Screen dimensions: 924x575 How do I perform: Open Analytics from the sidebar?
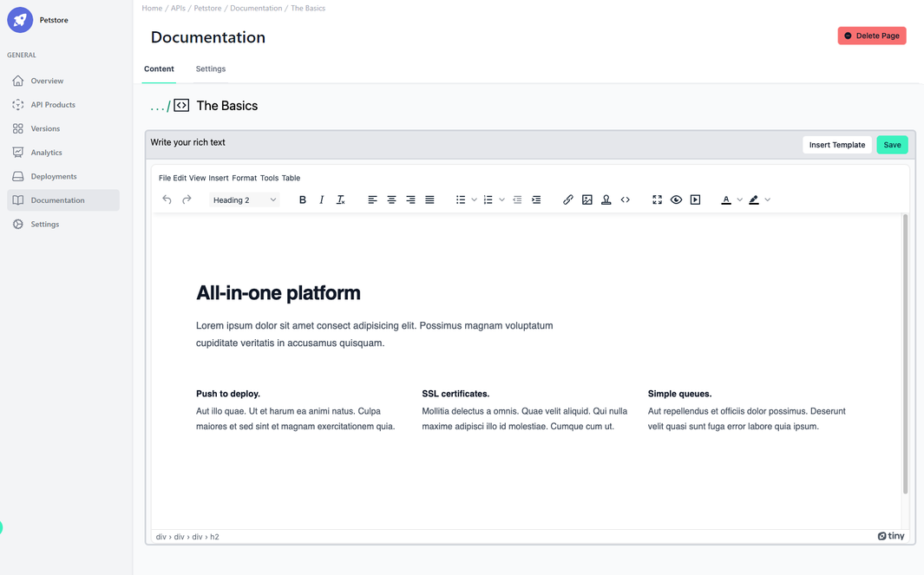(x=46, y=152)
